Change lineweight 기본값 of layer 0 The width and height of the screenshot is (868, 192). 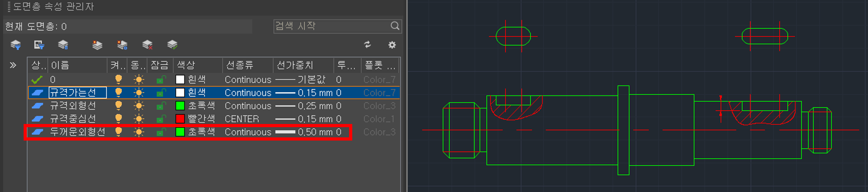point(300,80)
